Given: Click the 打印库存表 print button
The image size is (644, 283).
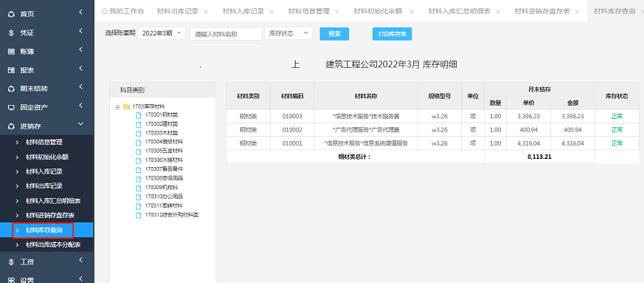Looking at the screenshot, I should pyautogui.click(x=392, y=34).
